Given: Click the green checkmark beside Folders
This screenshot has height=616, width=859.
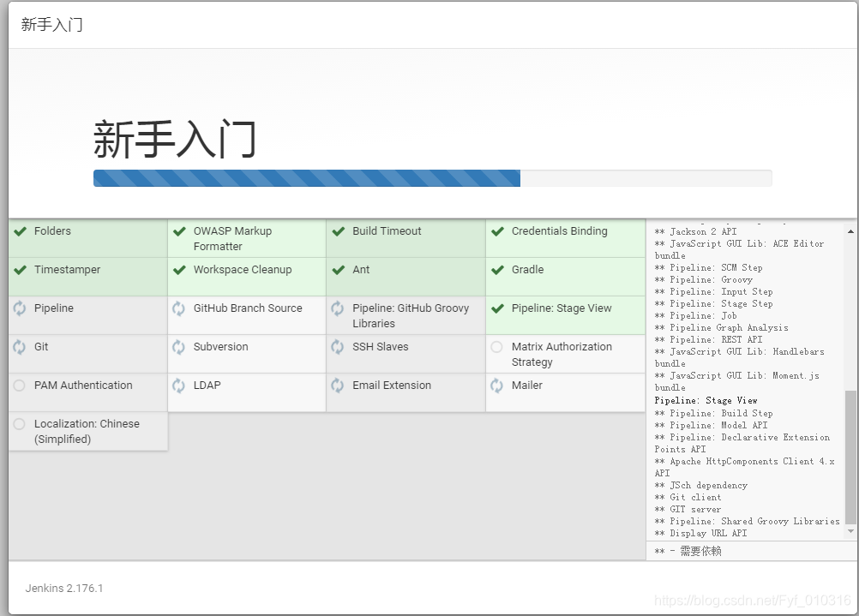Looking at the screenshot, I should [21, 231].
